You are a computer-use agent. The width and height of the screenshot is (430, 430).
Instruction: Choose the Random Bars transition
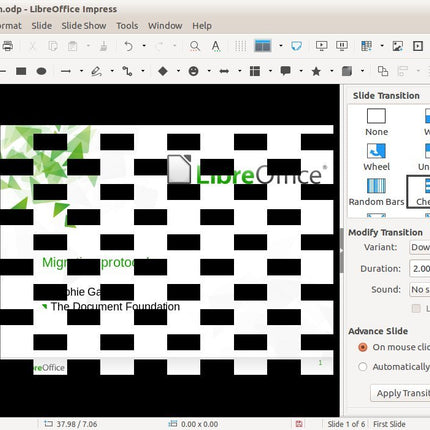click(376, 192)
